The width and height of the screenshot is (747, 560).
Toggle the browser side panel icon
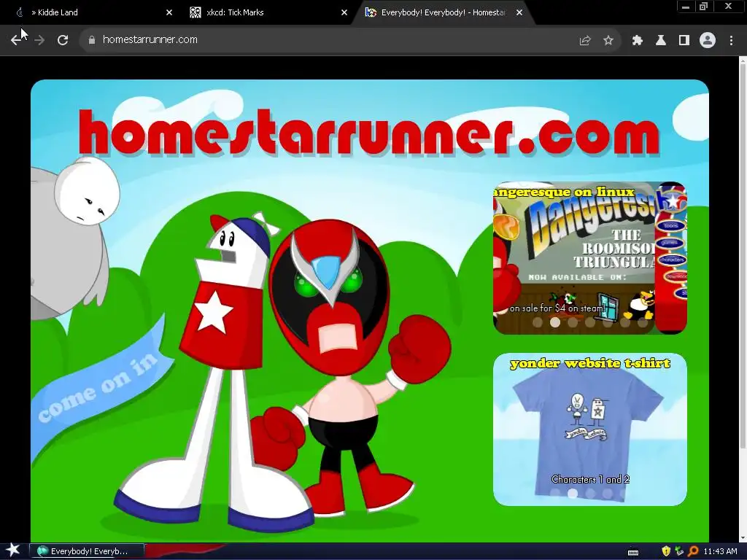point(684,41)
